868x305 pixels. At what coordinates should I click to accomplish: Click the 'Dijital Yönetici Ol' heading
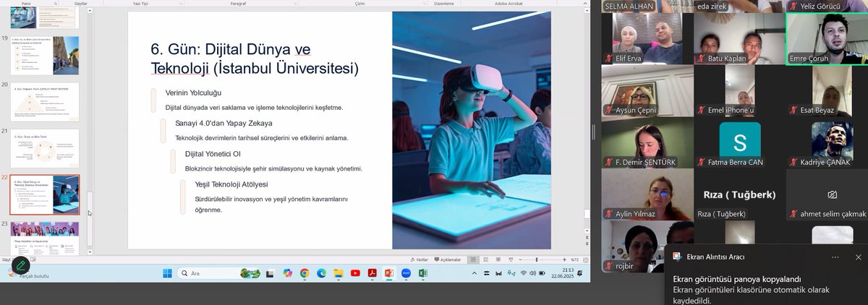[213, 153]
